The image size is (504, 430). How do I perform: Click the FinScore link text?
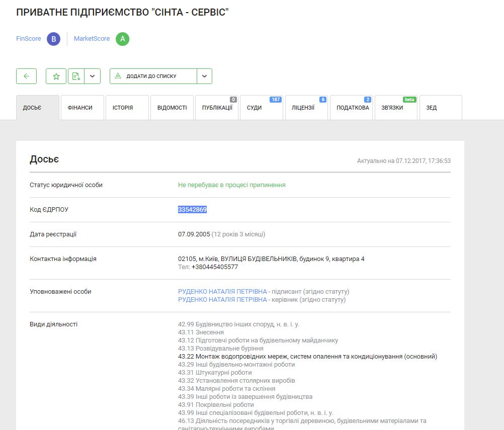pos(29,39)
